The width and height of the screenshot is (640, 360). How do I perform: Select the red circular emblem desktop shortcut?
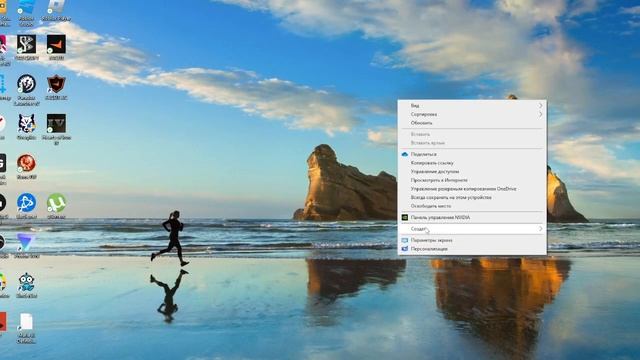pyautogui.click(x=27, y=163)
